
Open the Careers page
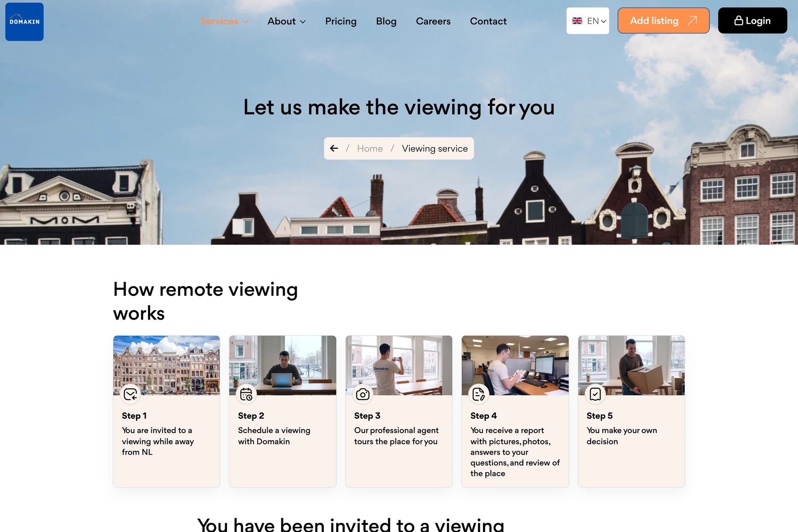click(x=433, y=21)
